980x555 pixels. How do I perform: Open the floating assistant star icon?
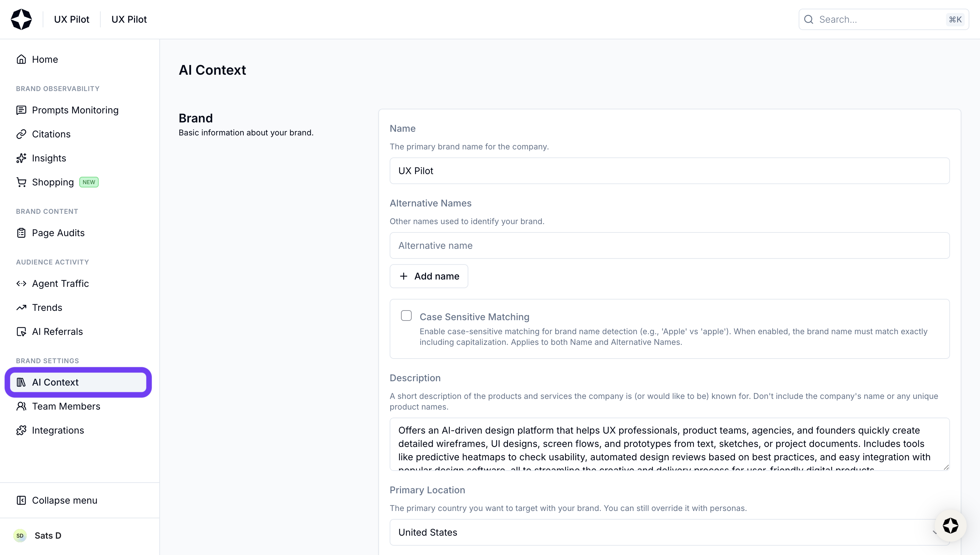click(x=950, y=526)
